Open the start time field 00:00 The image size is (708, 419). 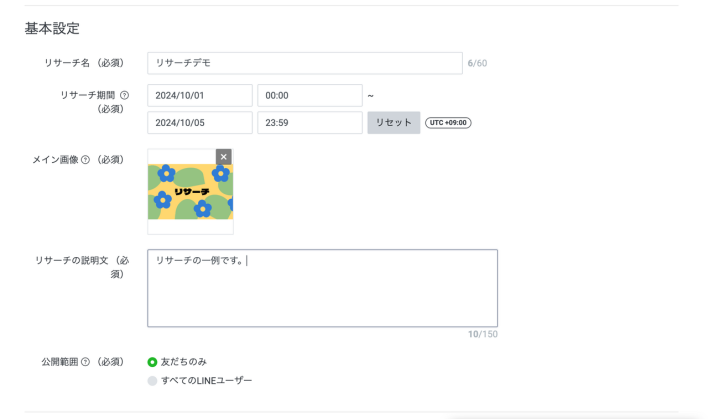(310, 96)
